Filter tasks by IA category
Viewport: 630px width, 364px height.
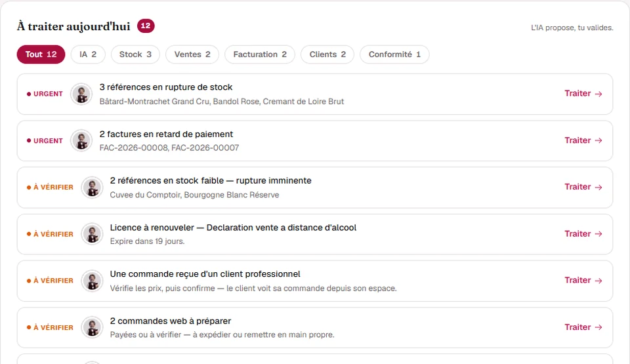pos(88,54)
